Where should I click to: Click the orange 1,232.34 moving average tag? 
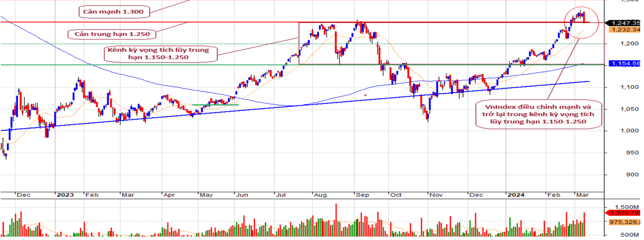[x=625, y=30]
